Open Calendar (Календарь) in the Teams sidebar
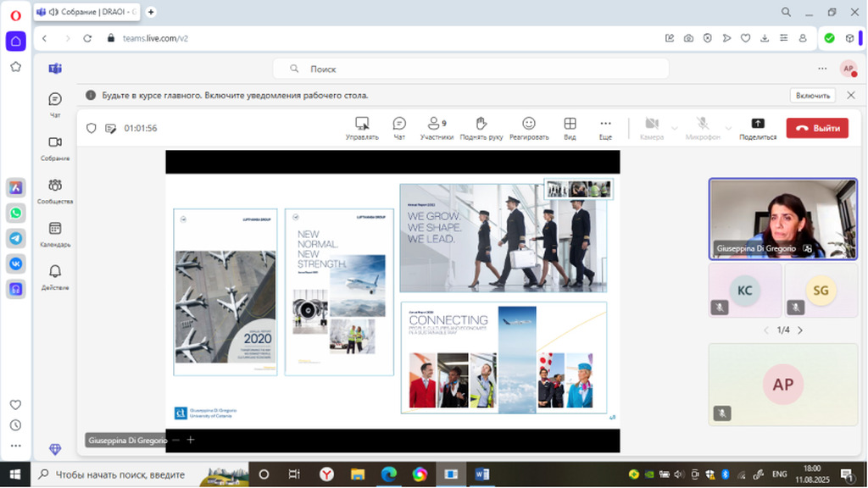The width and height of the screenshot is (868, 488). click(x=55, y=234)
